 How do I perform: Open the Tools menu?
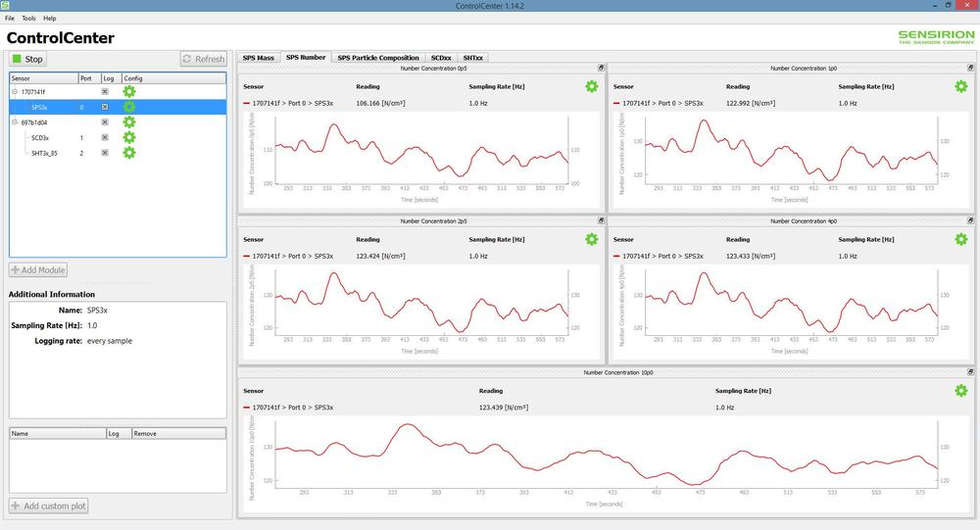point(28,18)
